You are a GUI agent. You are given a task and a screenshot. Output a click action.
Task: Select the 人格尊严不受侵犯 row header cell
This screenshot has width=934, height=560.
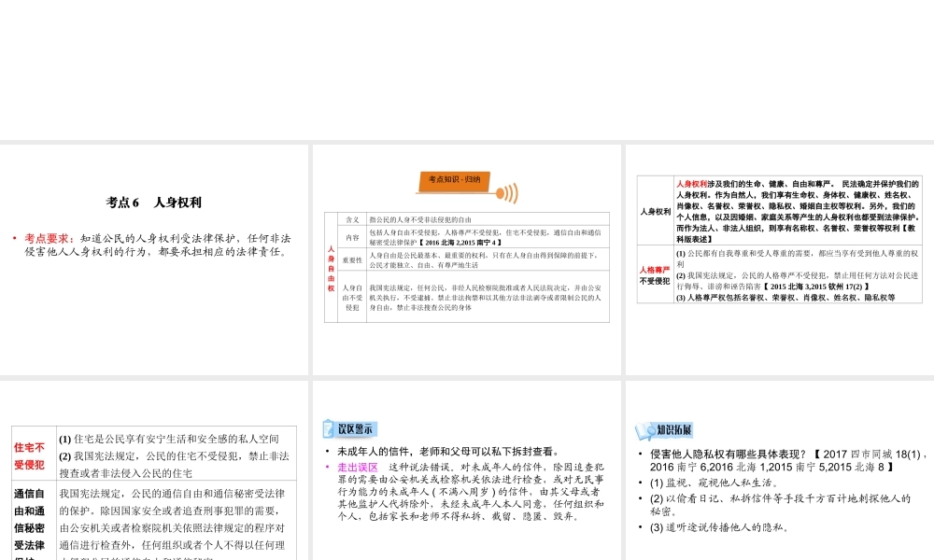656,275
